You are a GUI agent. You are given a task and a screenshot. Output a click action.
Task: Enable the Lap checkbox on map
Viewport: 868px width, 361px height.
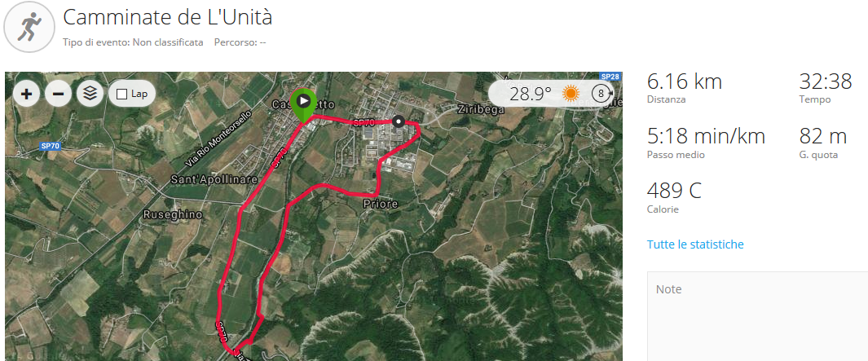click(122, 95)
